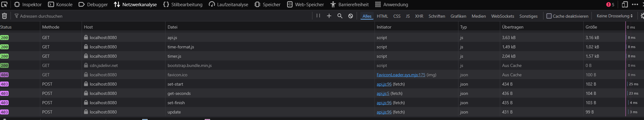Sort by the Typ column header
The image size is (644, 120).
[479, 27]
